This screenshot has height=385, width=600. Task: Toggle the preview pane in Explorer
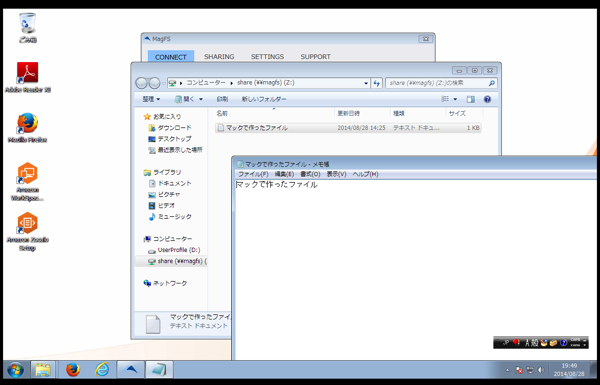tap(471, 100)
